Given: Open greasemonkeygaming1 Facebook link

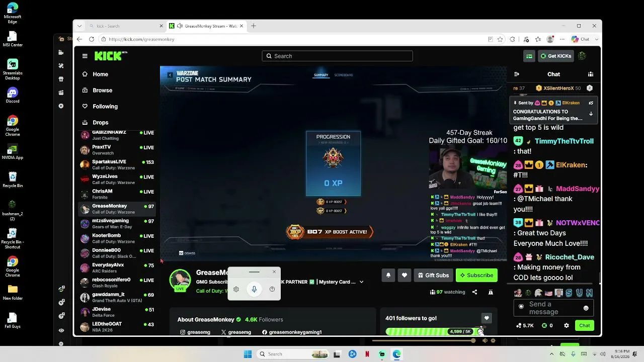Looking at the screenshot, I should click(292, 332).
